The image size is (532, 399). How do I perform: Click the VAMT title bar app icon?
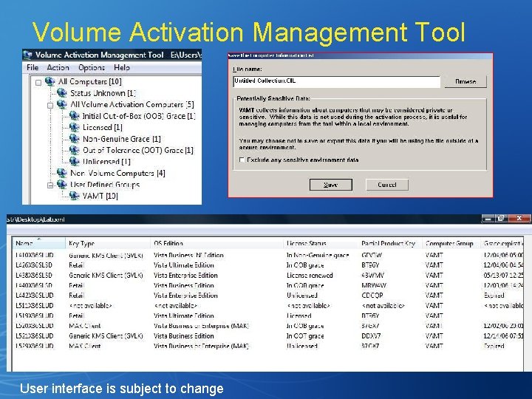tap(27, 55)
